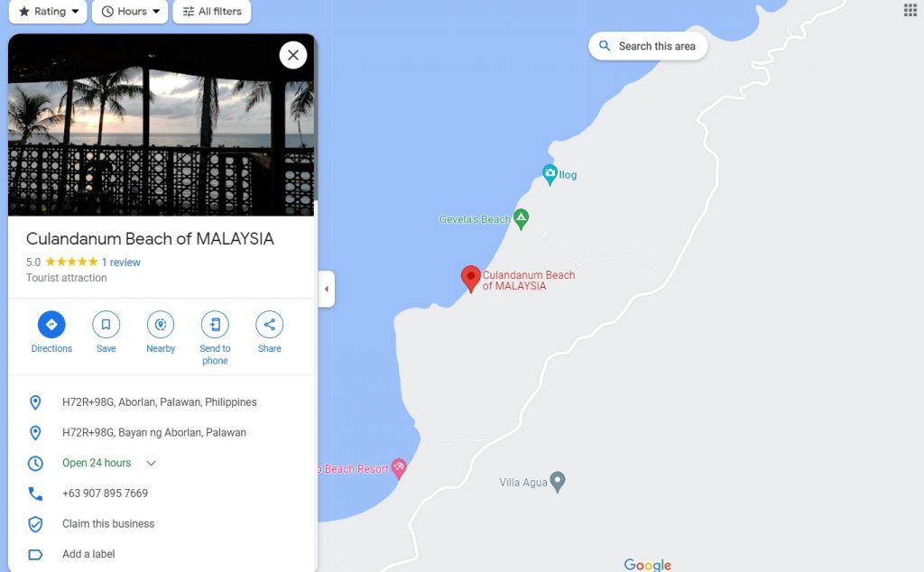924x572 pixels.
Task: Save this place with bookmark icon
Action: 106,325
